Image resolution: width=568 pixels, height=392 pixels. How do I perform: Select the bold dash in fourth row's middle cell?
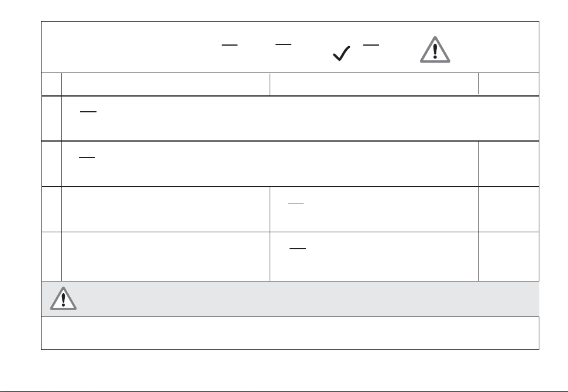point(298,249)
